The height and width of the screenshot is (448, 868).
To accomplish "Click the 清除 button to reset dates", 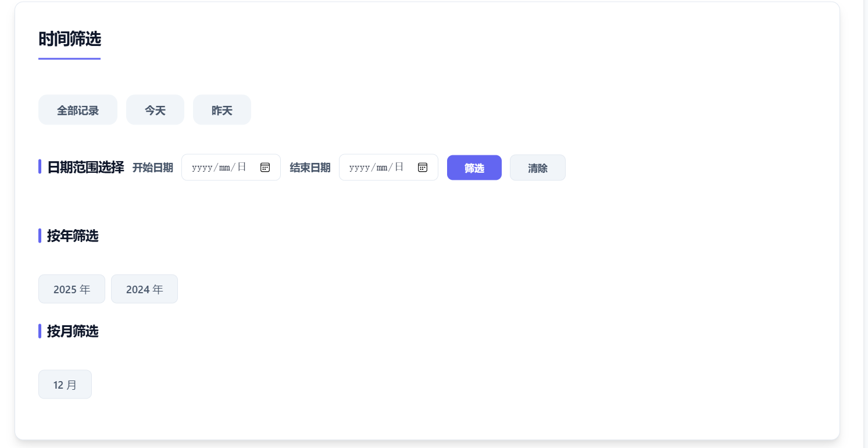I will (537, 168).
